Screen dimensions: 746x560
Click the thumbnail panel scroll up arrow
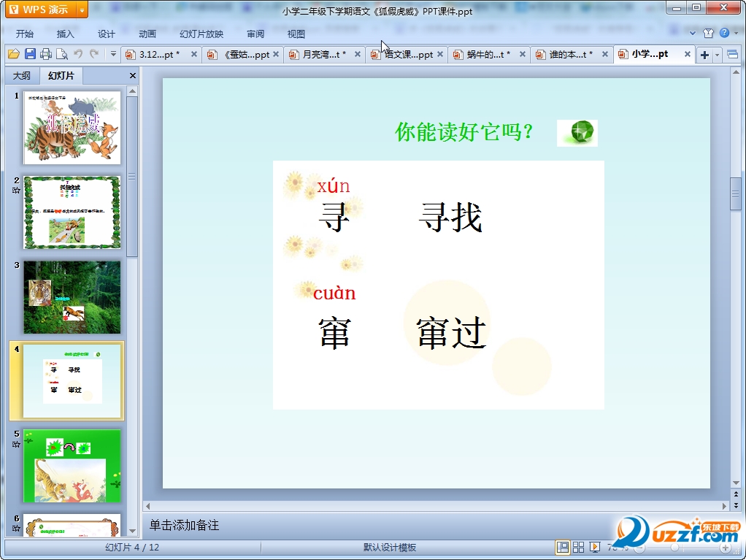pyautogui.click(x=133, y=91)
